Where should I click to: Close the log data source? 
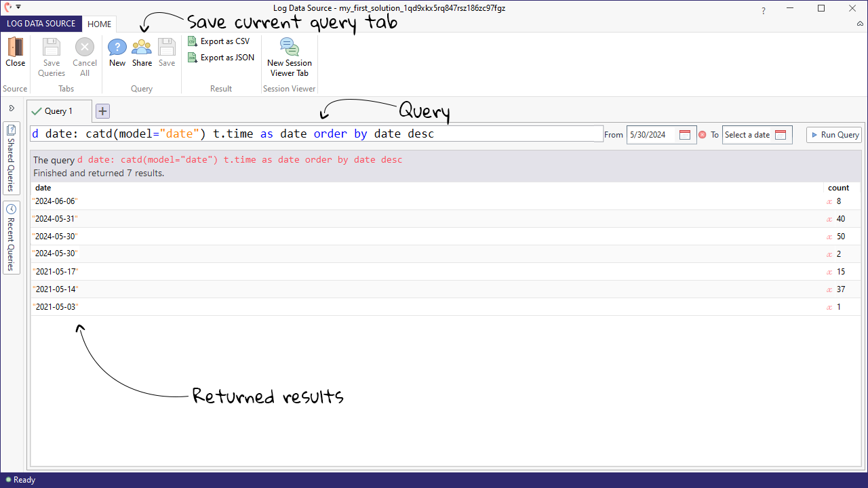coord(15,54)
